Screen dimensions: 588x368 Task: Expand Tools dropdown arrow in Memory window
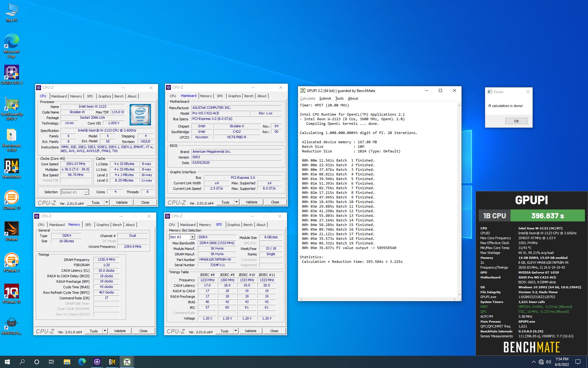pyautogui.click(x=105, y=331)
